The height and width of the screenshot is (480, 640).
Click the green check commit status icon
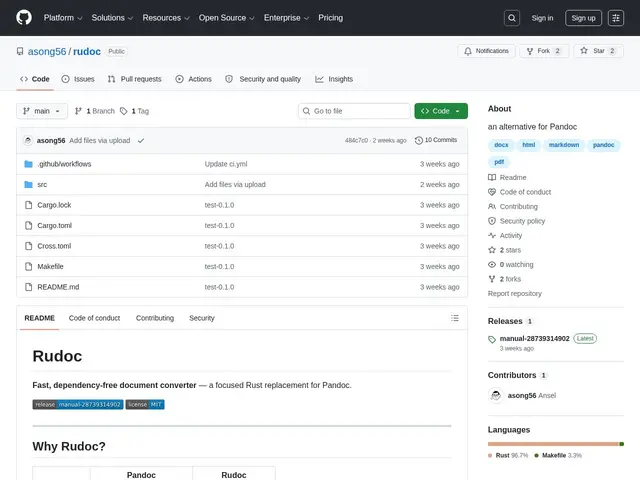click(141, 140)
